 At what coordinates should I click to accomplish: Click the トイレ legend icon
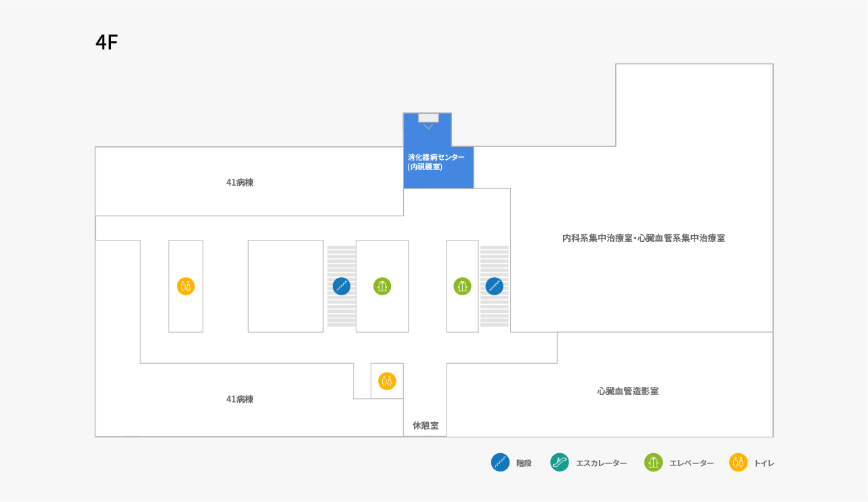[x=738, y=463]
